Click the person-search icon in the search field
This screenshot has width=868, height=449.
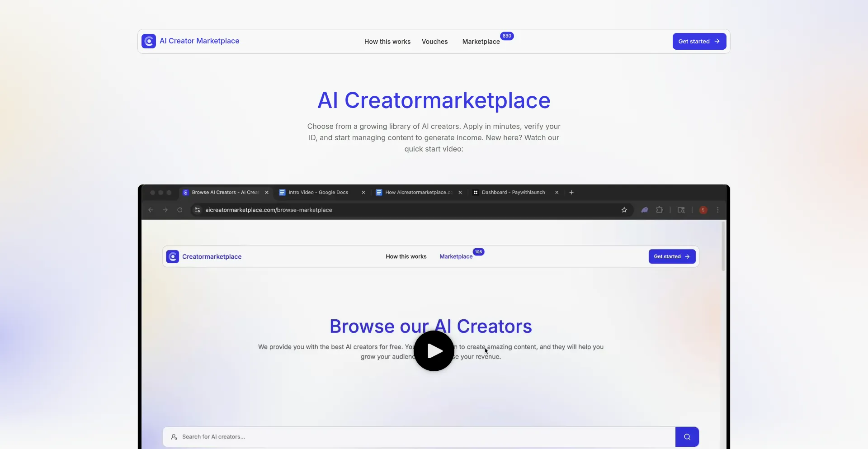click(x=174, y=437)
